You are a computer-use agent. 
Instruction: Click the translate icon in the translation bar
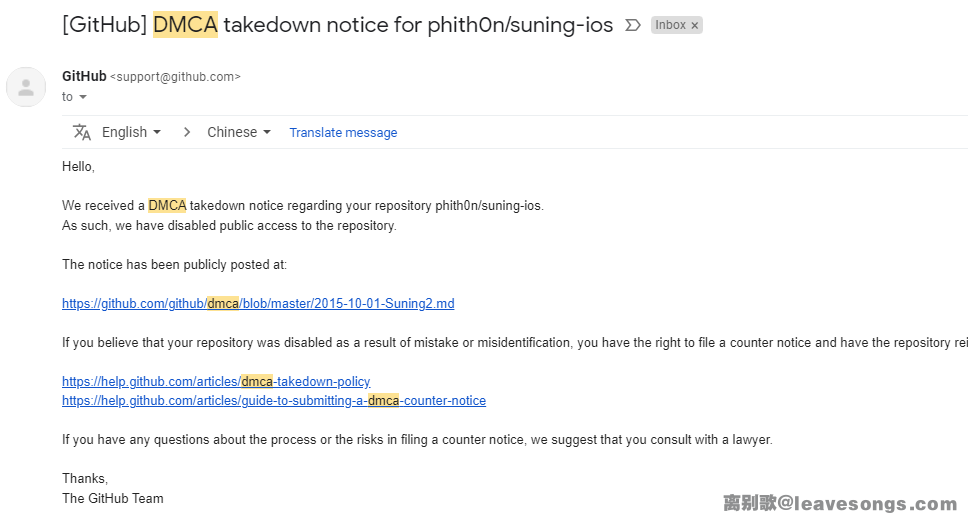[82, 132]
